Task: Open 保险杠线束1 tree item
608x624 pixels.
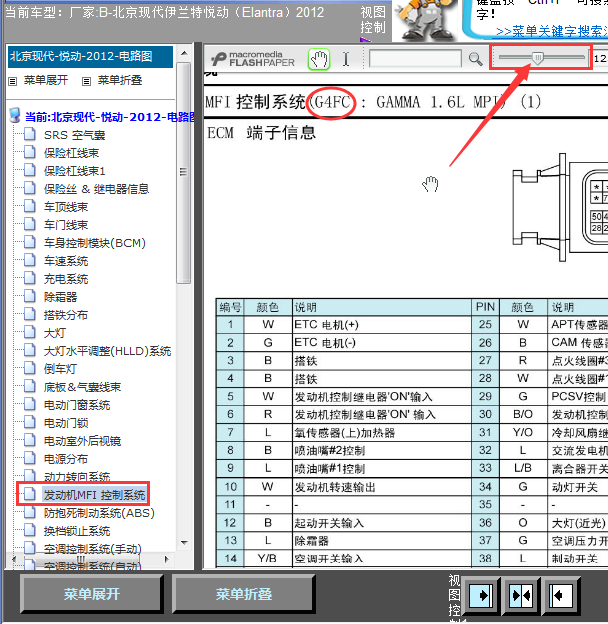Action: (x=74, y=171)
